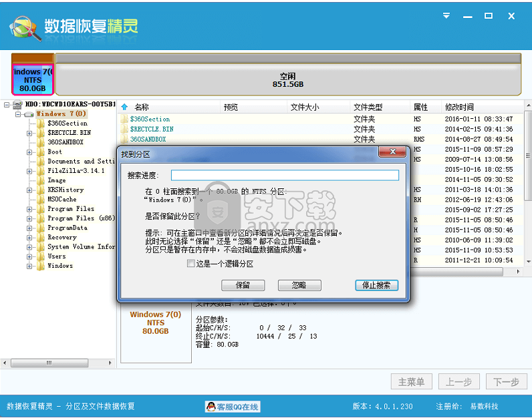Collapse the HD0 disk tree node

pyautogui.click(x=7, y=105)
